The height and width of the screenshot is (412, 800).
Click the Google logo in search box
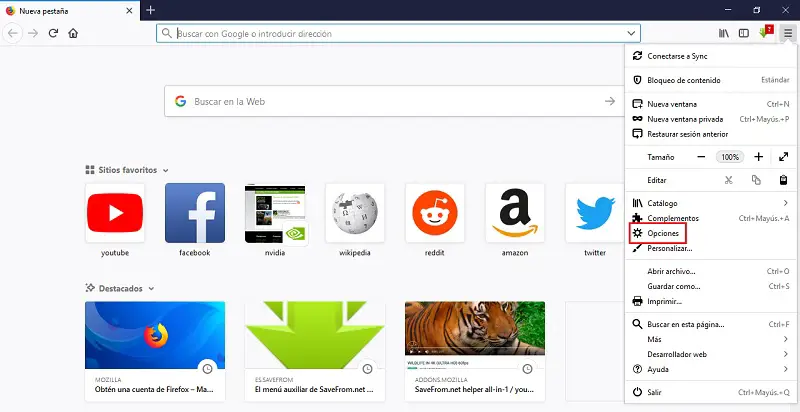(x=180, y=101)
